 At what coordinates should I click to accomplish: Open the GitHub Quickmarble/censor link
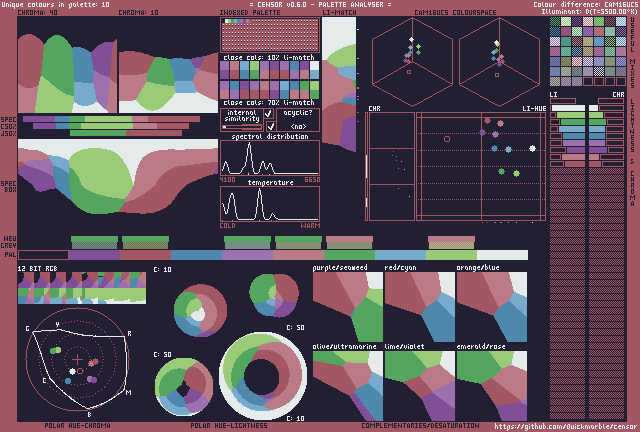[566, 426]
